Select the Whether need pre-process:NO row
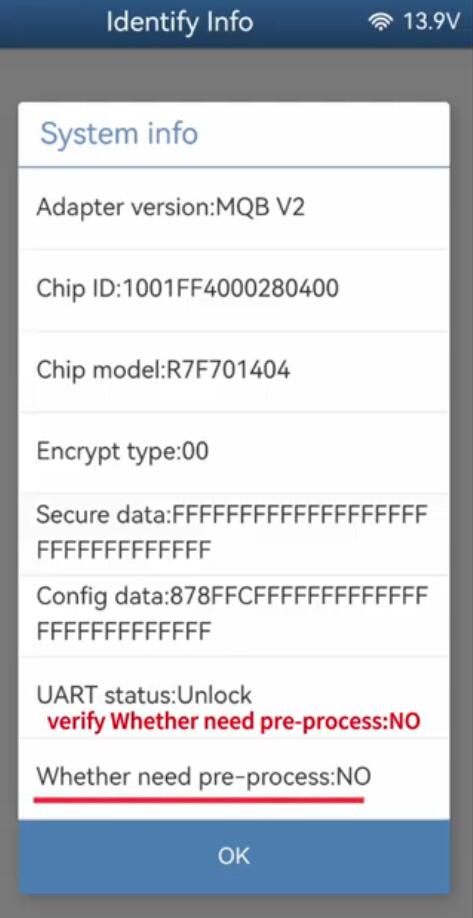The height and width of the screenshot is (918, 473). point(234,778)
